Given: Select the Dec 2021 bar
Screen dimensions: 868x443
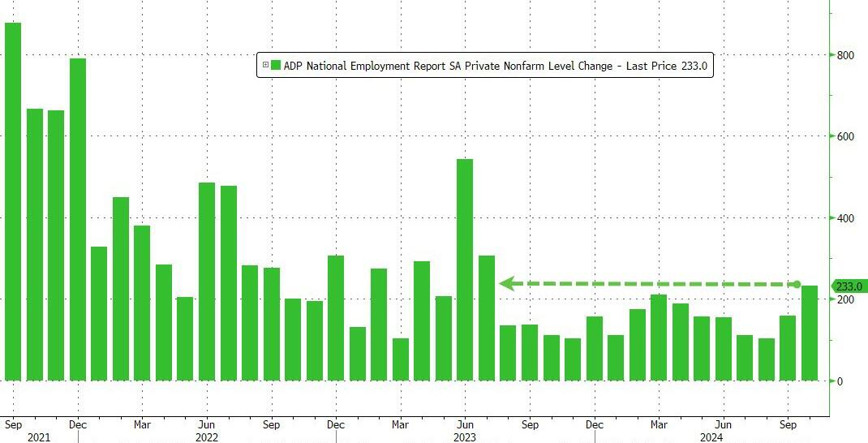Looking at the screenshot, I should [x=78, y=219].
